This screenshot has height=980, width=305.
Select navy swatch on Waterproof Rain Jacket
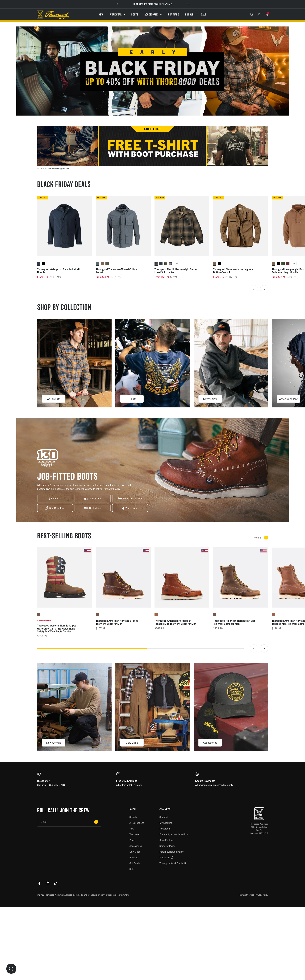[39, 263]
